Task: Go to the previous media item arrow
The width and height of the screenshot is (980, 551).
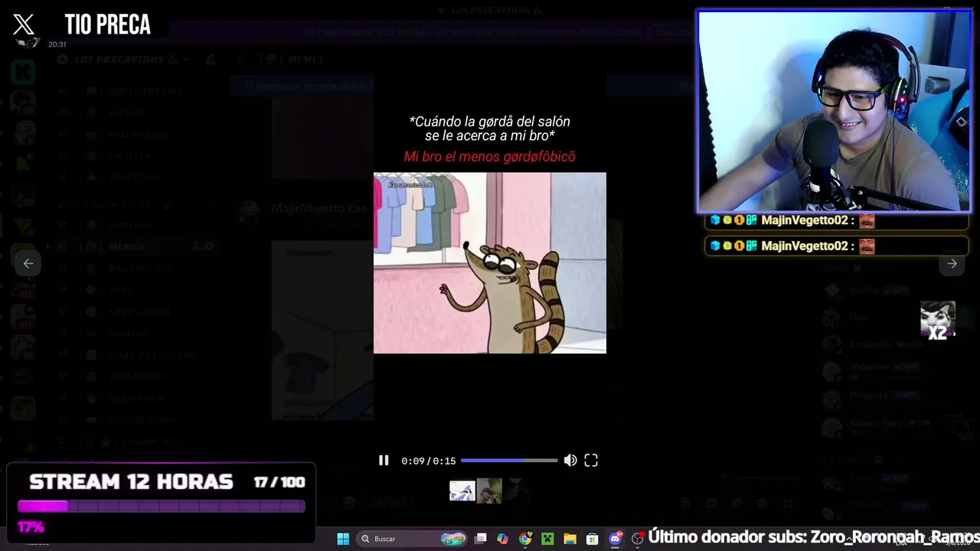Action: click(28, 263)
